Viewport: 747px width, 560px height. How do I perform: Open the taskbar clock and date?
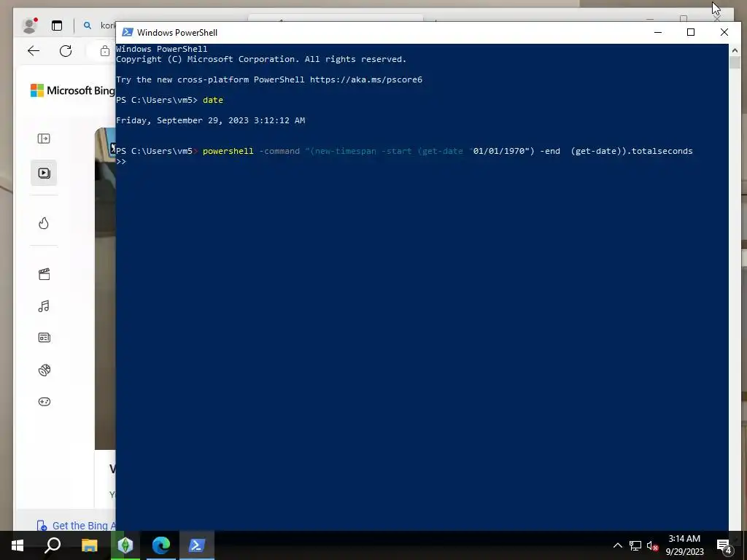tap(684, 545)
